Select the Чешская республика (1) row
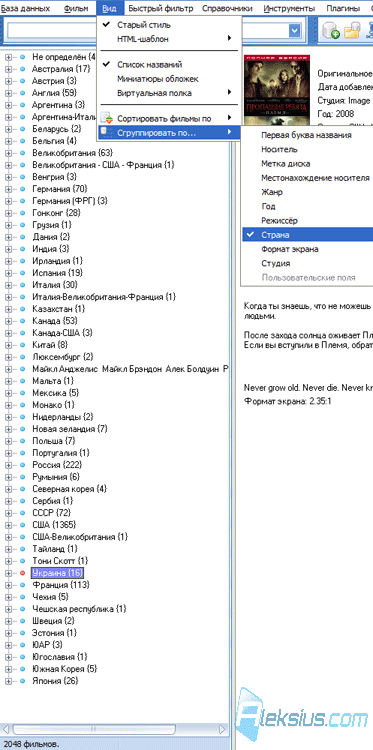 click(x=79, y=609)
